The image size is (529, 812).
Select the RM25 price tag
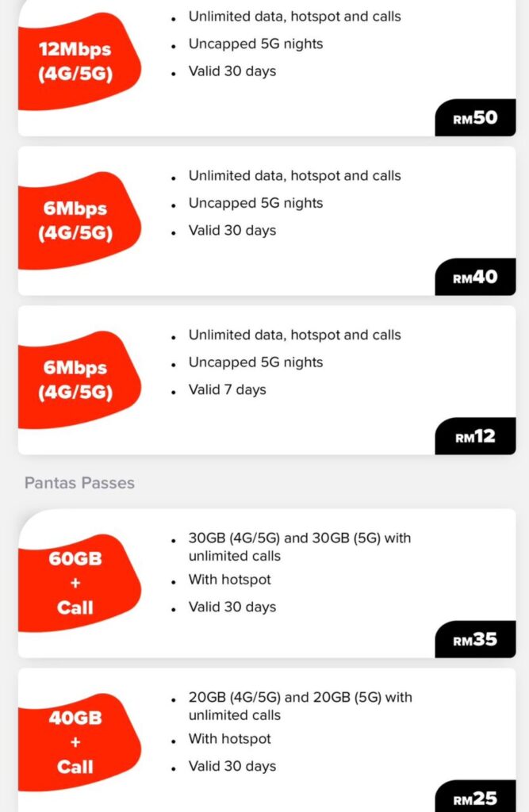(x=475, y=798)
